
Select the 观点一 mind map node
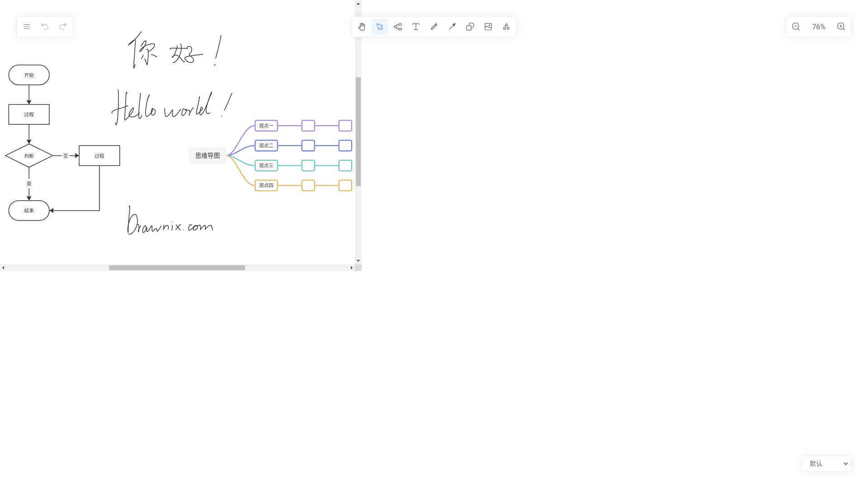click(x=266, y=126)
